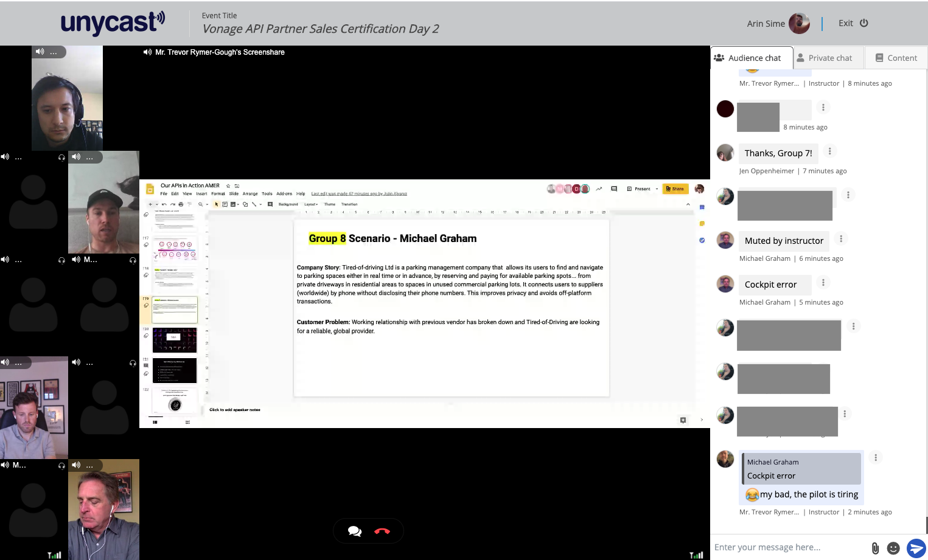Select slide 121 thumbnail in filmstrip
The height and width of the screenshot is (560, 928).
175,371
